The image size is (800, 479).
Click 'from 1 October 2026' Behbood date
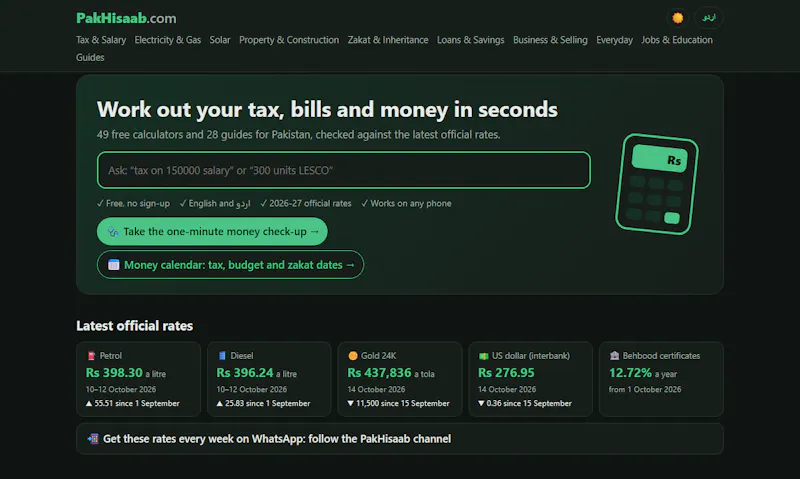[x=645, y=389]
